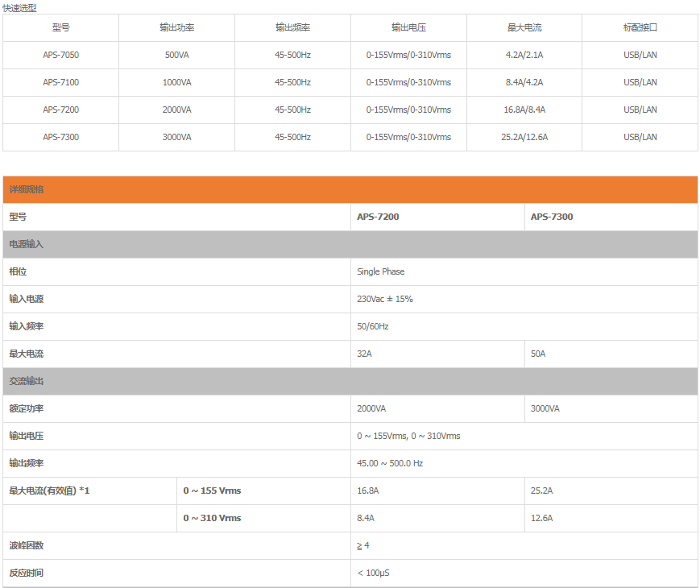The image size is (700, 588).
Task: Click the 波峰因数 row label
Action: click(x=27, y=545)
